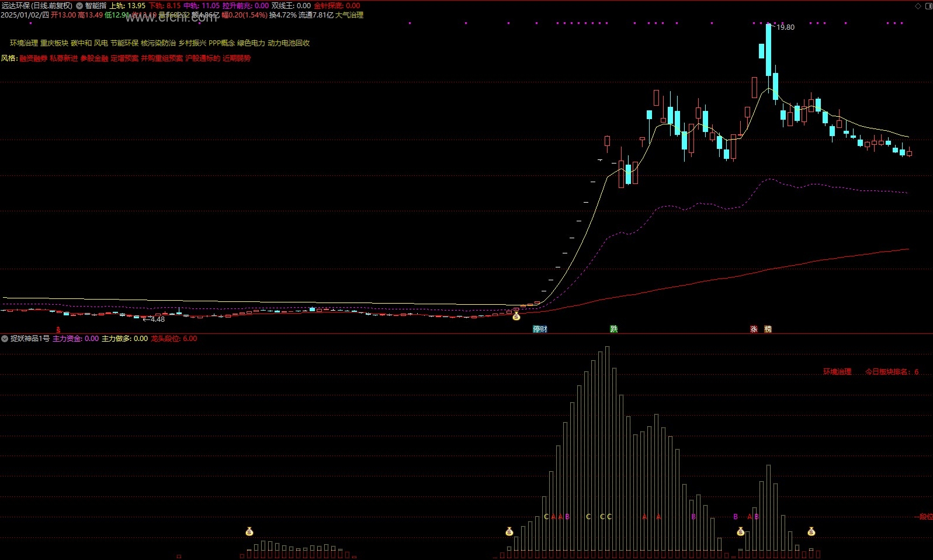Click the 4.48 low price label
933x560 pixels.
pos(157,319)
